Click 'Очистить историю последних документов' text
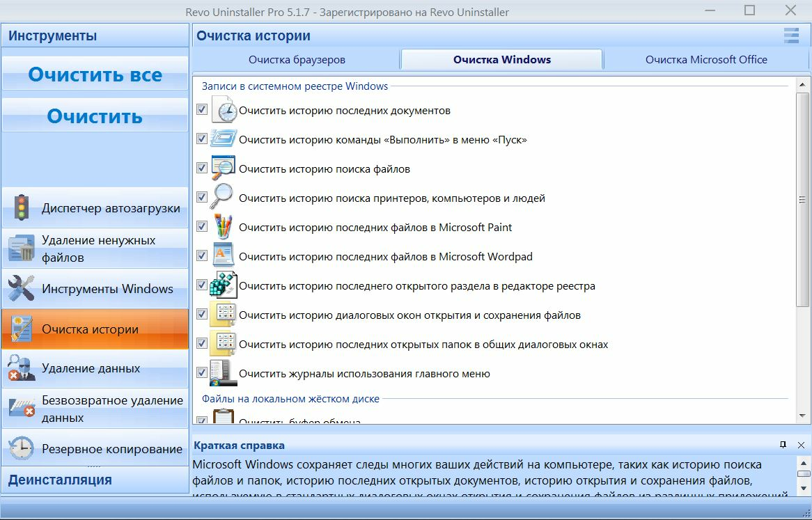The width and height of the screenshot is (812, 520). click(345, 110)
